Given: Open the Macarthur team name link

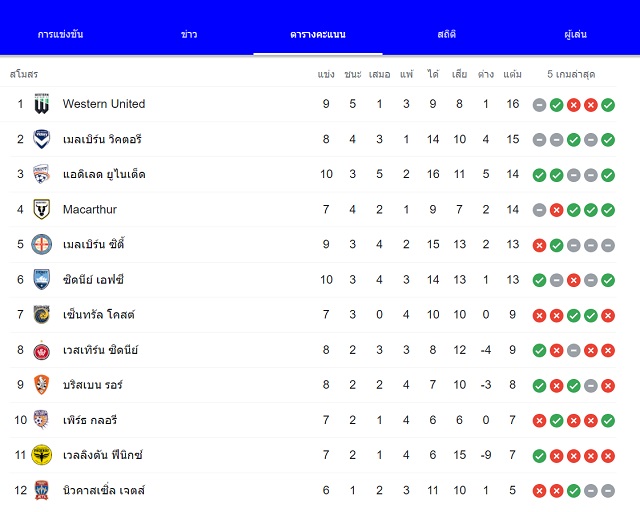Looking at the screenshot, I should coord(90,209).
